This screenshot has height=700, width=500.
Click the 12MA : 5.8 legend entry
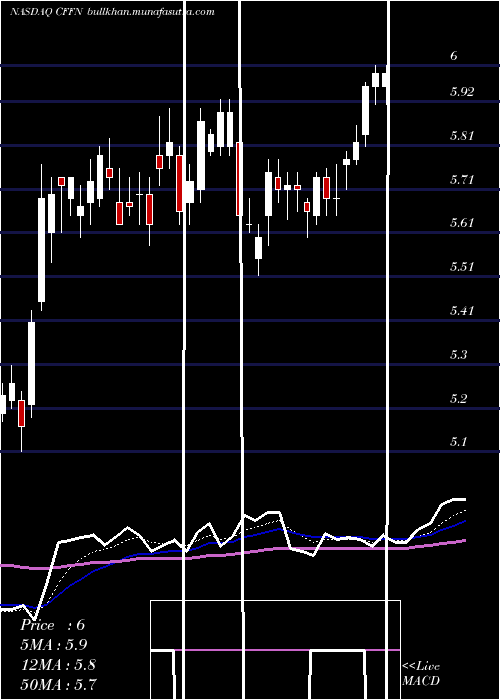[58, 665]
